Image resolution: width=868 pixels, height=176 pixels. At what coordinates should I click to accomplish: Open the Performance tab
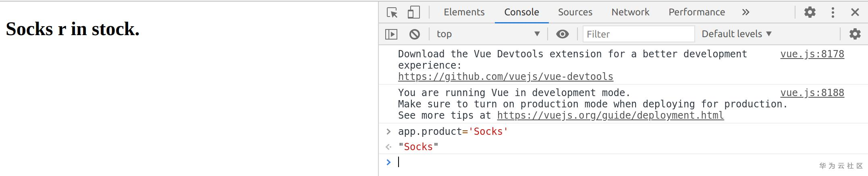tap(696, 13)
